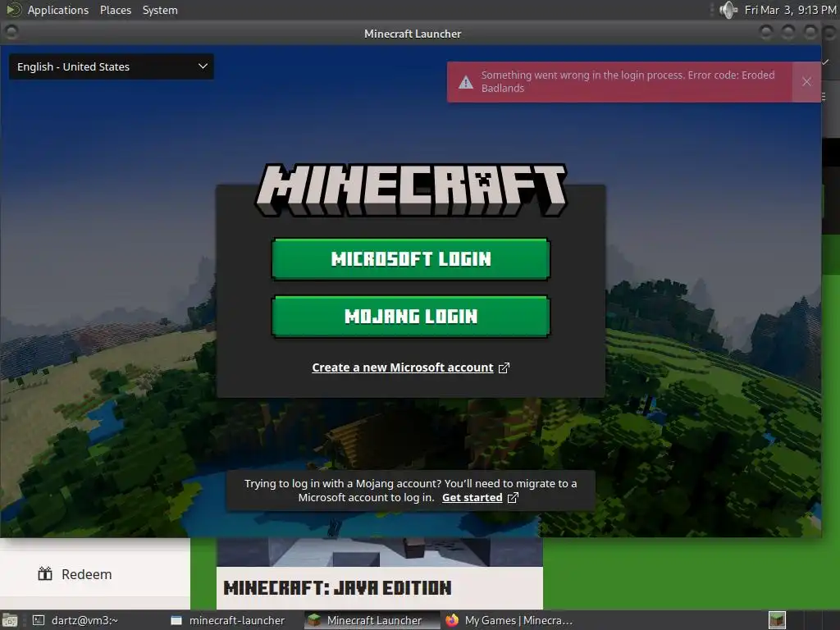Dismiss the login error notification
840x630 pixels.
point(806,82)
